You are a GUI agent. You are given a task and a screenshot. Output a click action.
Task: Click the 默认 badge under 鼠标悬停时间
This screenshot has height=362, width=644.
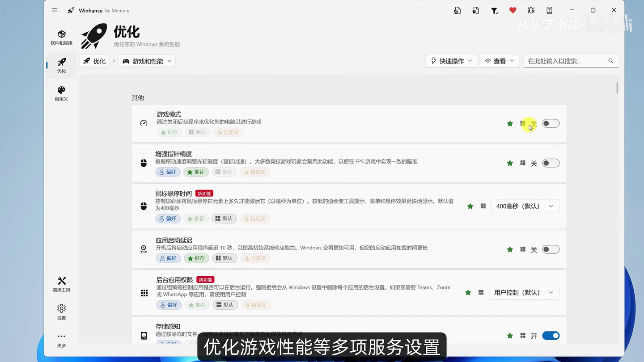click(x=224, y=219)
